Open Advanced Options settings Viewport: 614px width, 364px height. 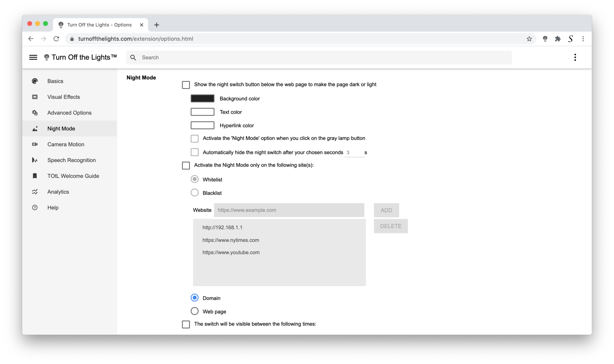click(35, 113)
